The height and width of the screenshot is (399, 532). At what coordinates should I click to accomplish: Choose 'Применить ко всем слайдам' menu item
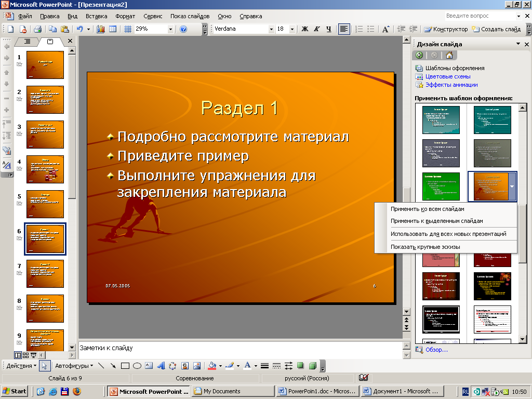[x=427, y=209]
